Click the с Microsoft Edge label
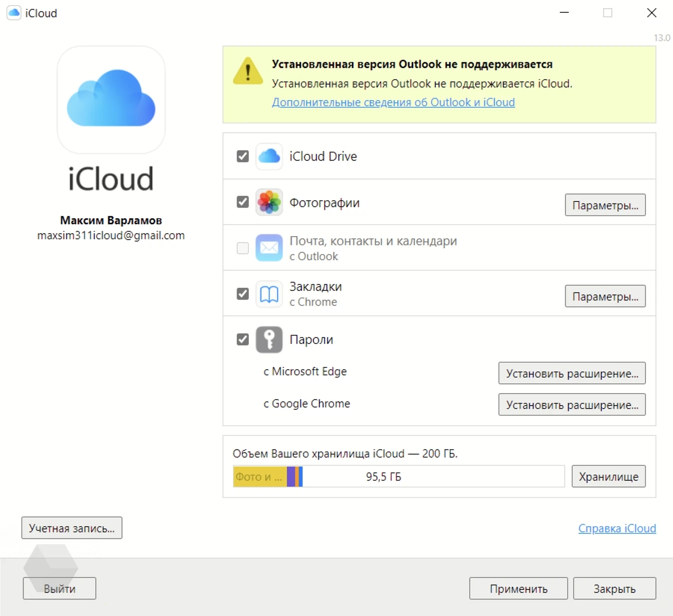The width and height of the screenshot is (673, 616). (x=305, y=371)
